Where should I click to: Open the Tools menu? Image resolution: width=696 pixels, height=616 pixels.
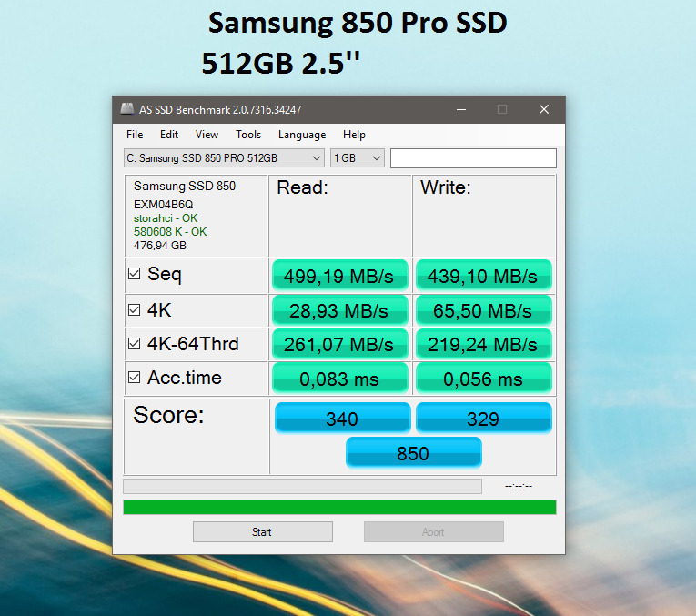click(248, 135)
